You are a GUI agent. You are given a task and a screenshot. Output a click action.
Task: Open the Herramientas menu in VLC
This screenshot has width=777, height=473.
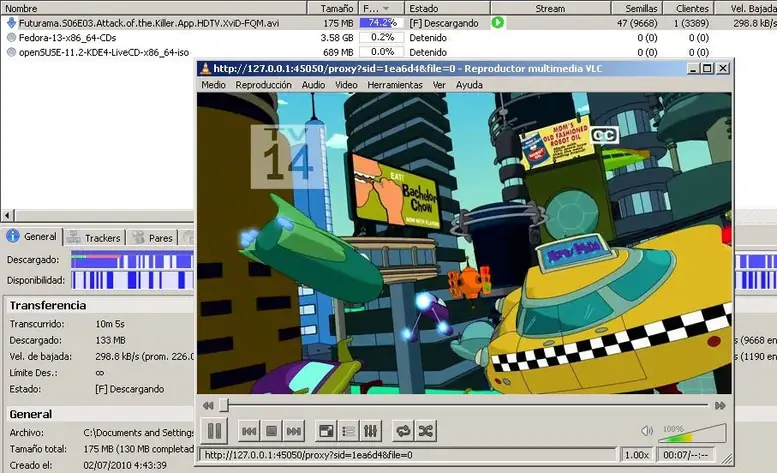[x=395, y=85]
